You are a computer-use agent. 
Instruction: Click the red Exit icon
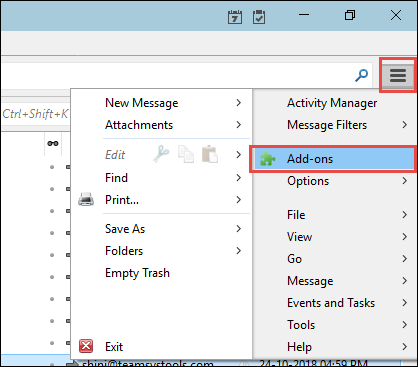tap(86, 346)
